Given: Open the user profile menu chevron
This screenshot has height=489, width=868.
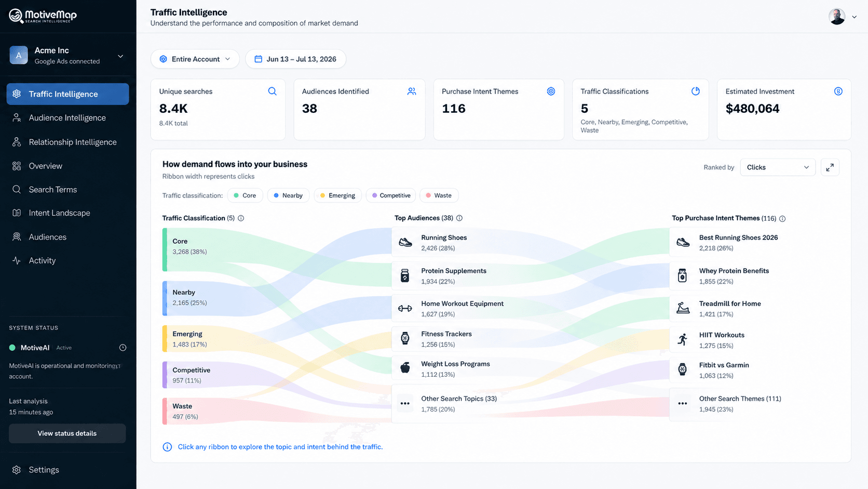Looking at the screenshot, I should [854, 17].
